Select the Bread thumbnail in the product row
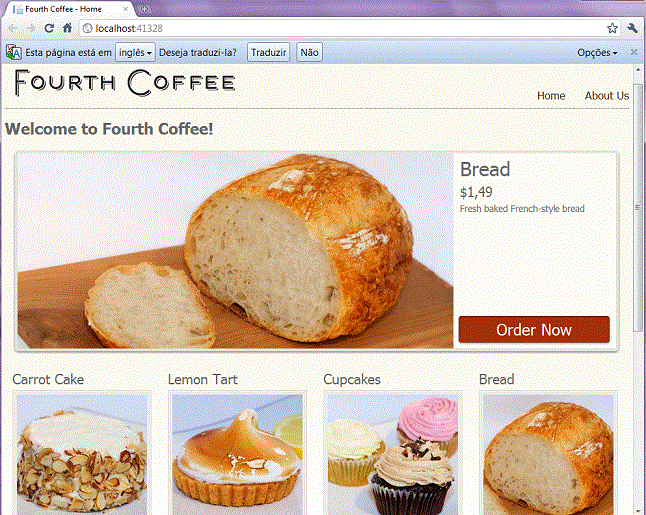The width and height of the screenshot is (646, 515). [548, 454]
